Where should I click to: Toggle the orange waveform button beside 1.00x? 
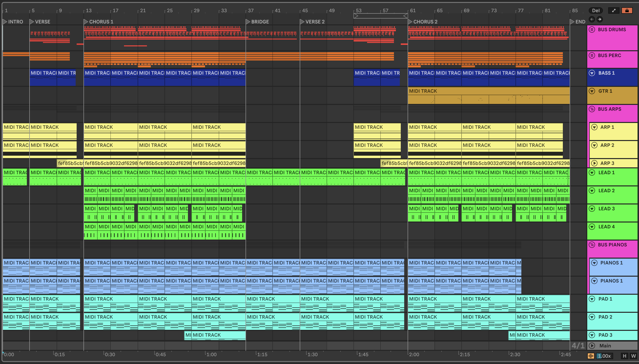point(591,356)
